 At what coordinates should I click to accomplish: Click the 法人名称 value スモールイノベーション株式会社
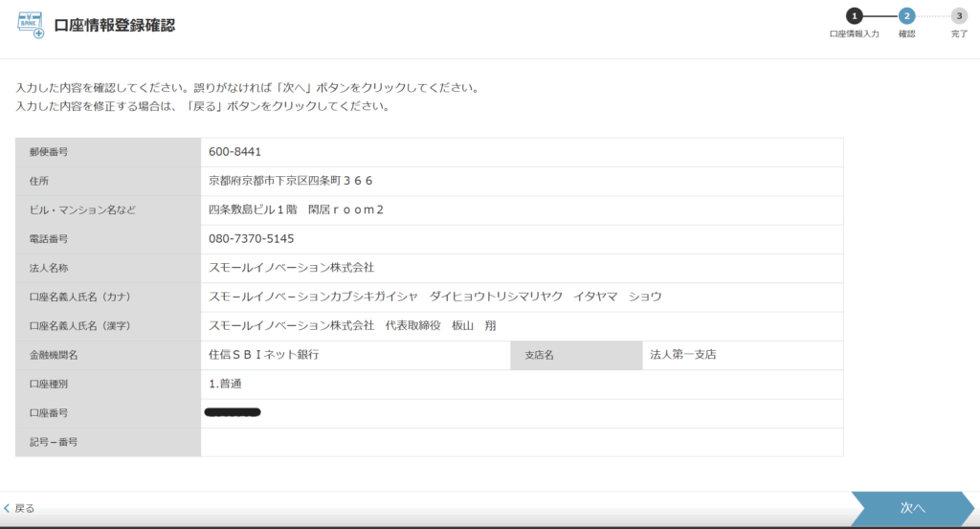(291, 268)
